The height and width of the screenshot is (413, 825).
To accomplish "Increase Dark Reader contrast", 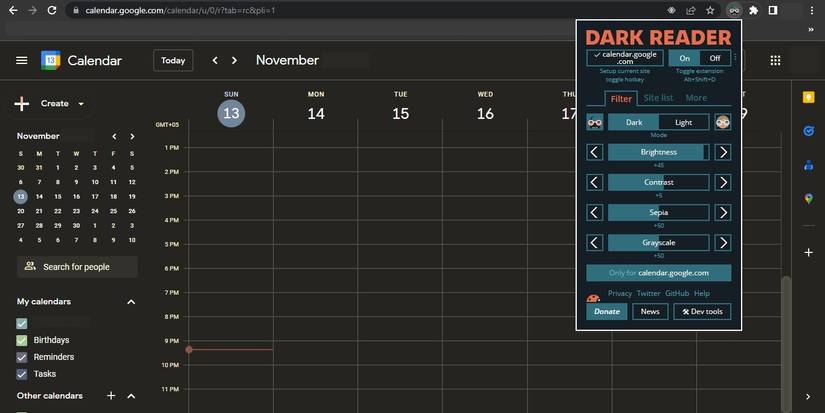I will [x=723, y=182].
